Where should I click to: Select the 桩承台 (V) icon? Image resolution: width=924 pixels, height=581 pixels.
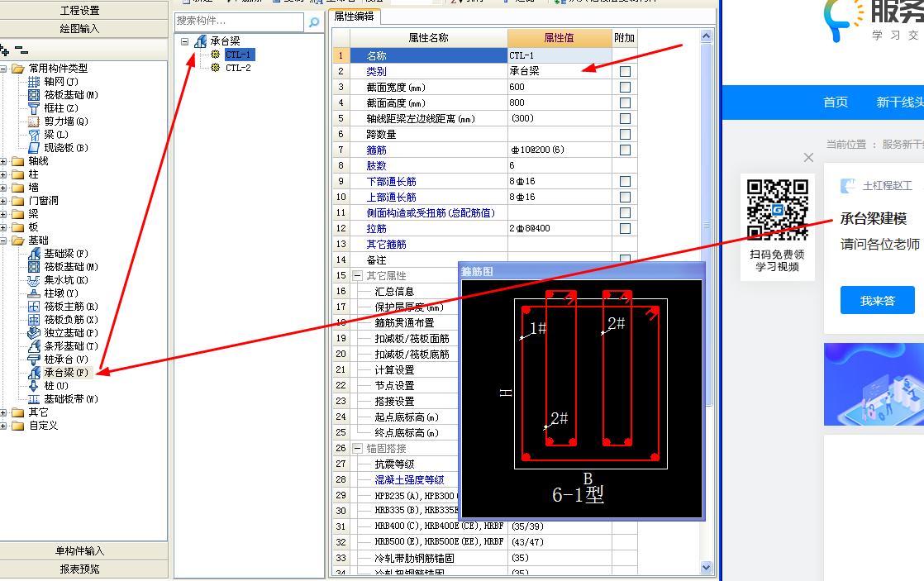34,360
